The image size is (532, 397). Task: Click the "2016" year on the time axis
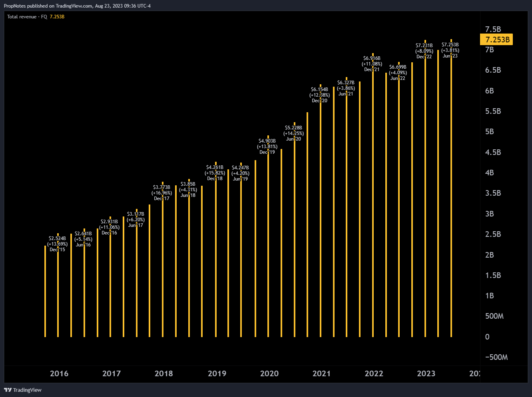(59, 373)
